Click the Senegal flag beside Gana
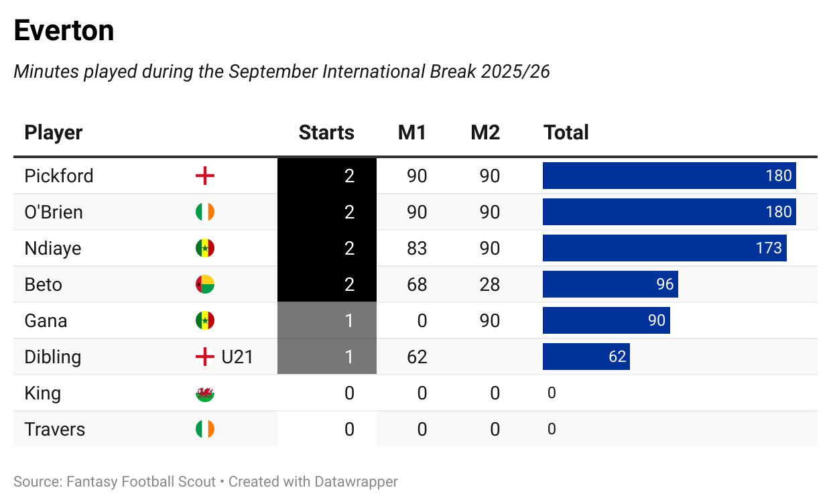The image size is (831, 504). click(204, 321)
